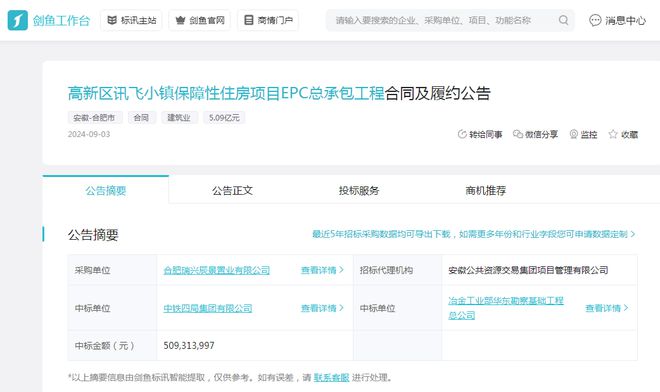
Task: Open 合肥瑞兴辰景置业有限公司 link
Action: point(217,270)
